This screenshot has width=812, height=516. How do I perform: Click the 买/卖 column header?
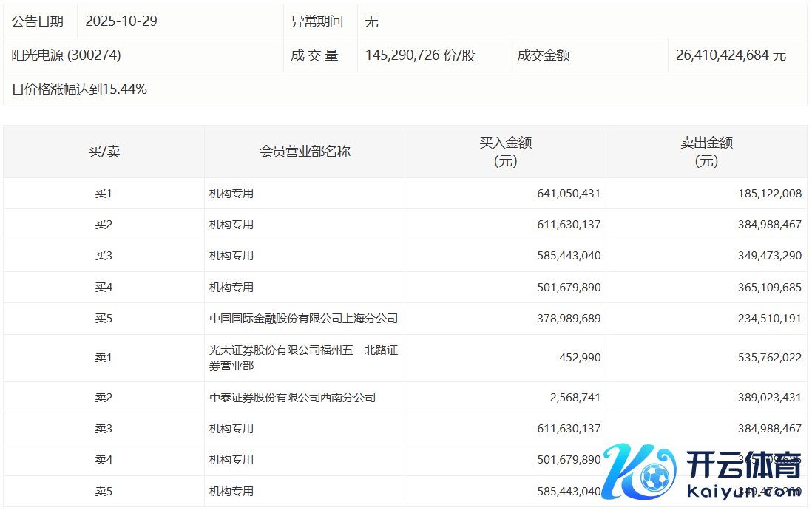(x=104, y=152)
